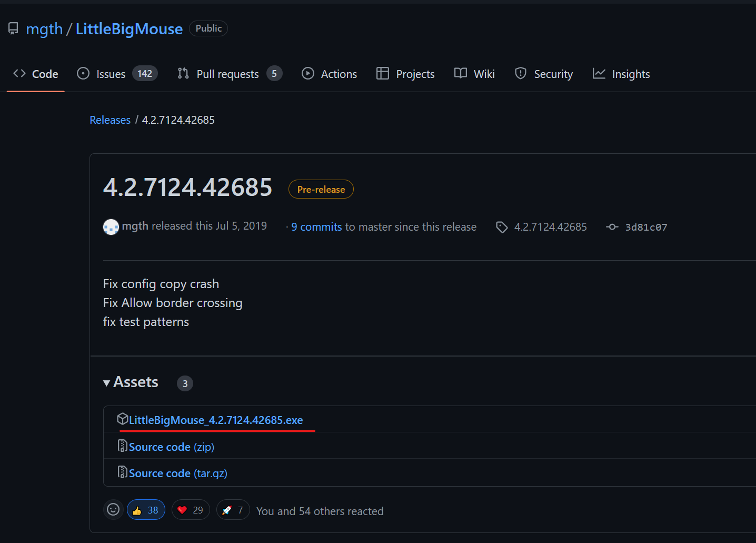
Task: Open the Projects tab
Action: (405, 74)
